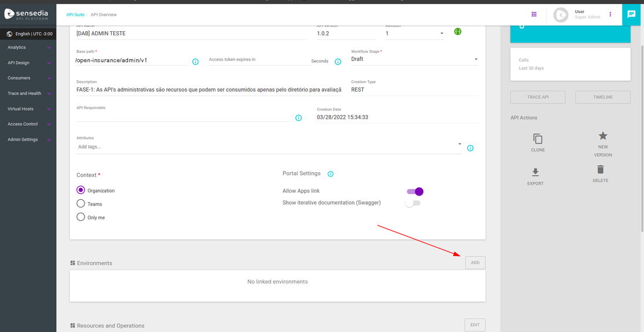Click the New Version star icon
The width and height of the screenshot is (644, 332).
602,136
